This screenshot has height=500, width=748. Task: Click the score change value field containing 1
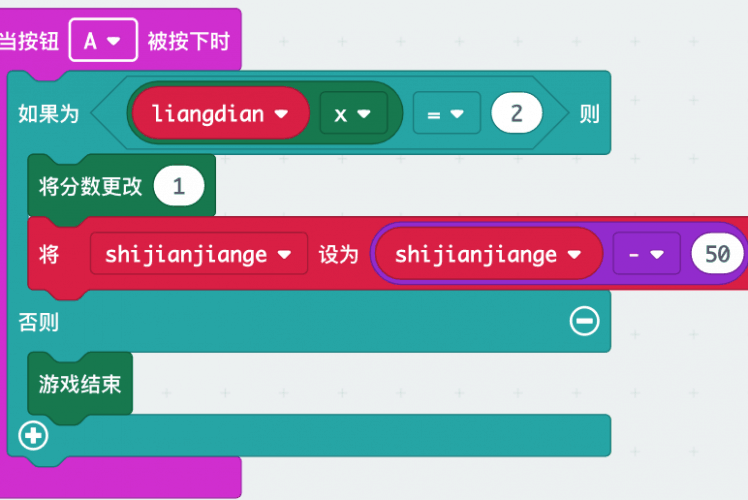(x=179, y=186)
